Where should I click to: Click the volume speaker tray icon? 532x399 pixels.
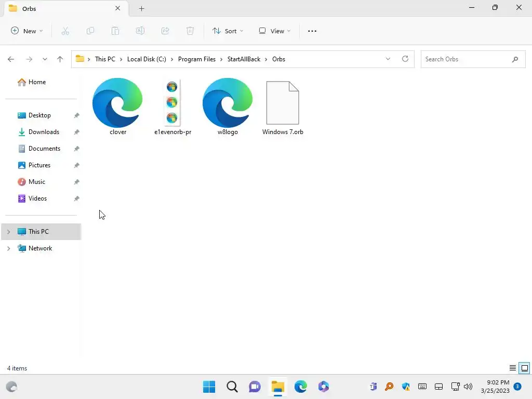pyautogui.click(x=468, y=387)
